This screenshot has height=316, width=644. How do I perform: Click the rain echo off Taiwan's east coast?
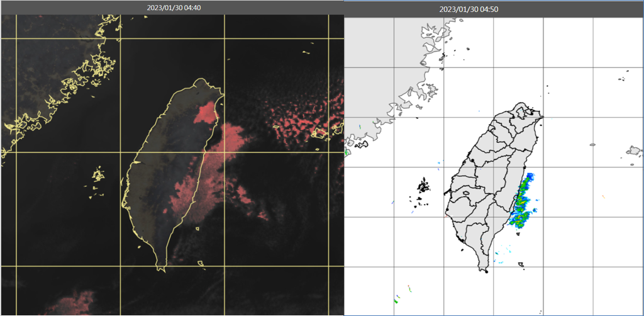pos(523,201)
